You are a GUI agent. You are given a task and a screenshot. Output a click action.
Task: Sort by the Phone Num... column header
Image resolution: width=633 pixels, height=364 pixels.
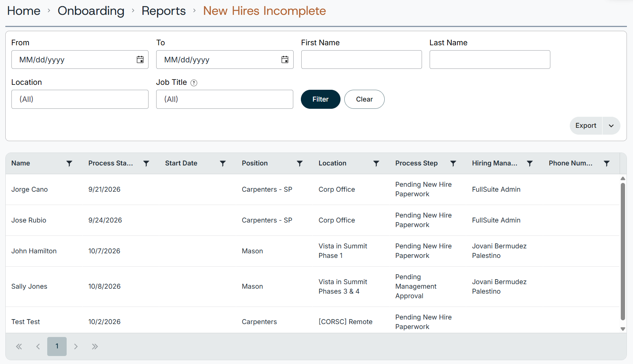click(x=571, y=163)
